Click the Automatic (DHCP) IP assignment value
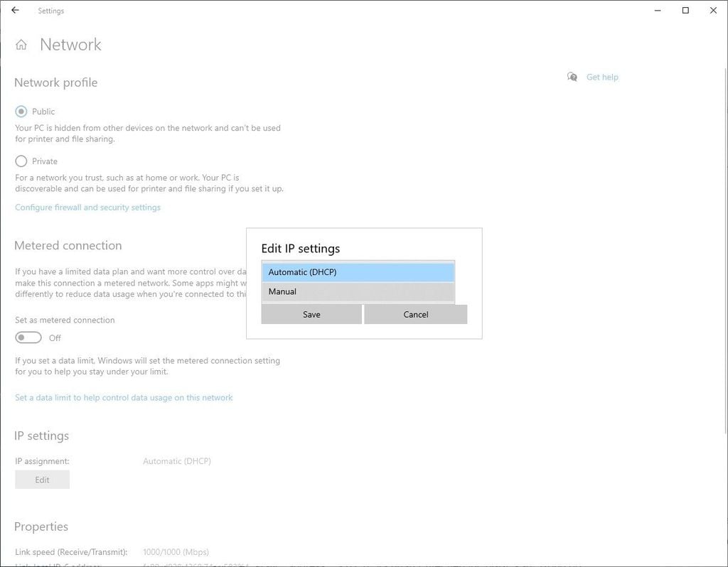 pos(177,461)
